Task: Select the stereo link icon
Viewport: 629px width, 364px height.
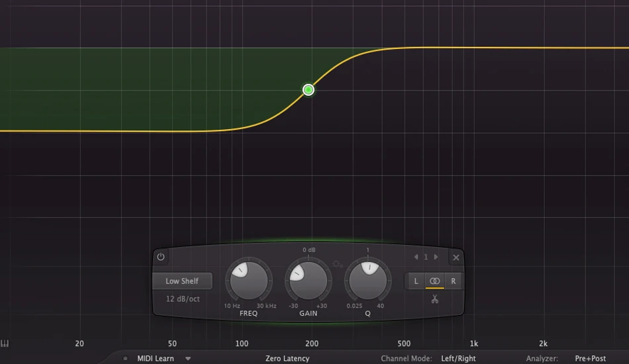Action: (x=435, y=281)
